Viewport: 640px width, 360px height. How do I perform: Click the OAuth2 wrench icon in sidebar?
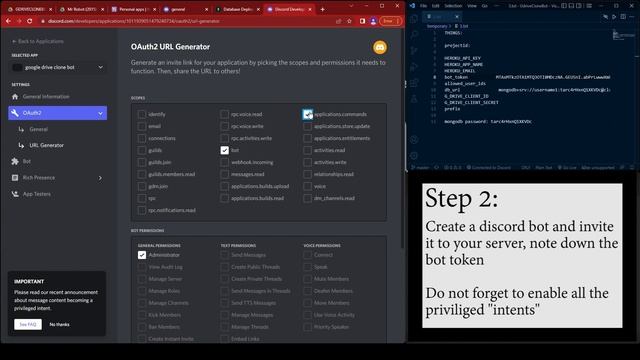pos(15,113)
